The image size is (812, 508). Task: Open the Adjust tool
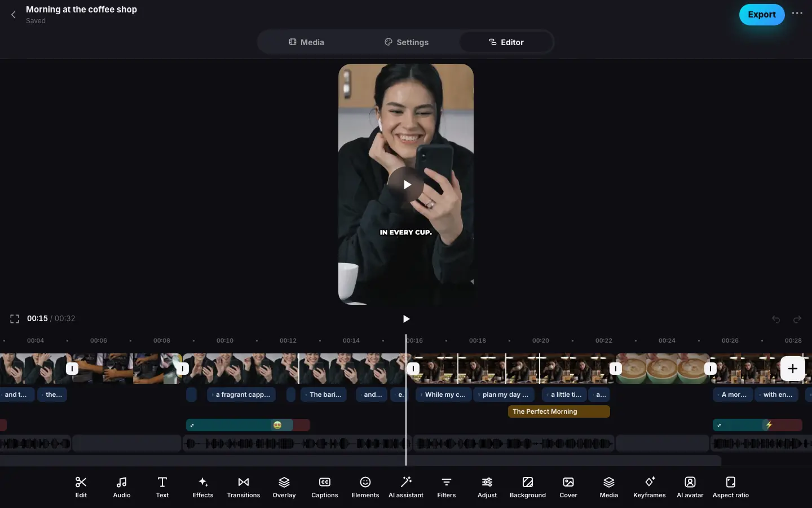[487, 487]
